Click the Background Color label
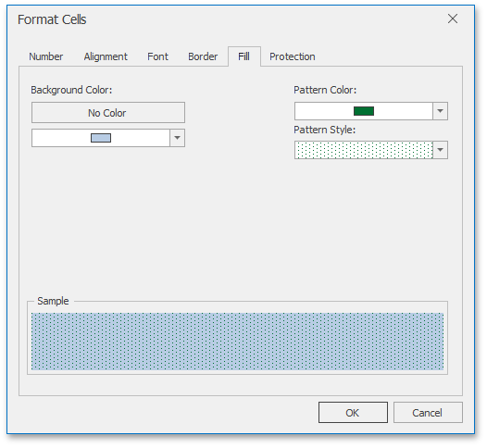The height and width of the screenshot is (448, 487). click(71, 90)
